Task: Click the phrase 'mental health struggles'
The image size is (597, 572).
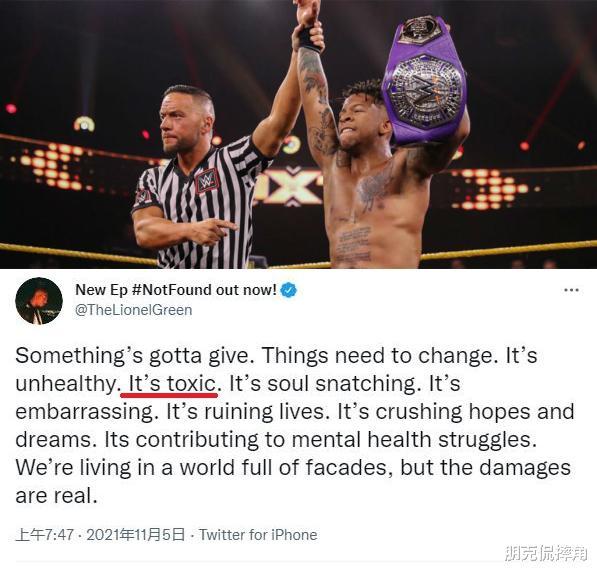Action: pyautogui.click(x=414, y=439)
